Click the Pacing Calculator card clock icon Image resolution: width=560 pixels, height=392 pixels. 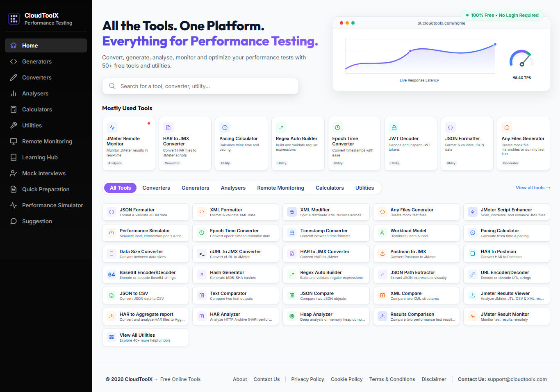tap(225, 127)
